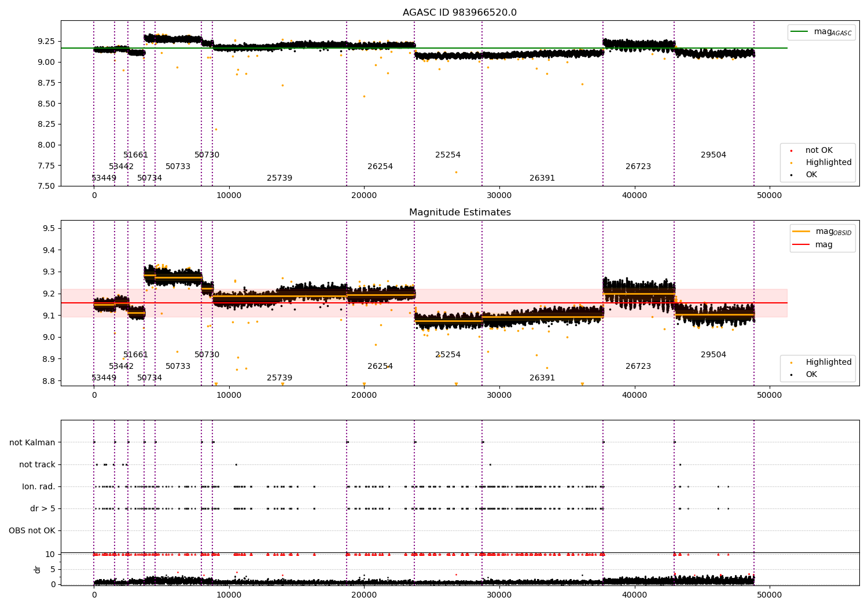The width and height of the screenshot is (868, 608).
Task: Click the 9.5 tick on middle y-axis
Action: (x=49, y=229)
